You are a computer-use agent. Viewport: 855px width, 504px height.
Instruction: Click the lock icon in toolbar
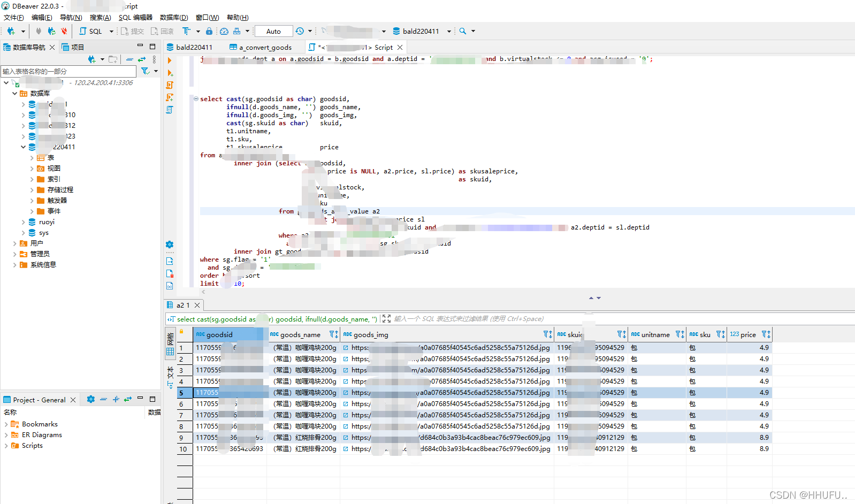(x=209, y=31)
